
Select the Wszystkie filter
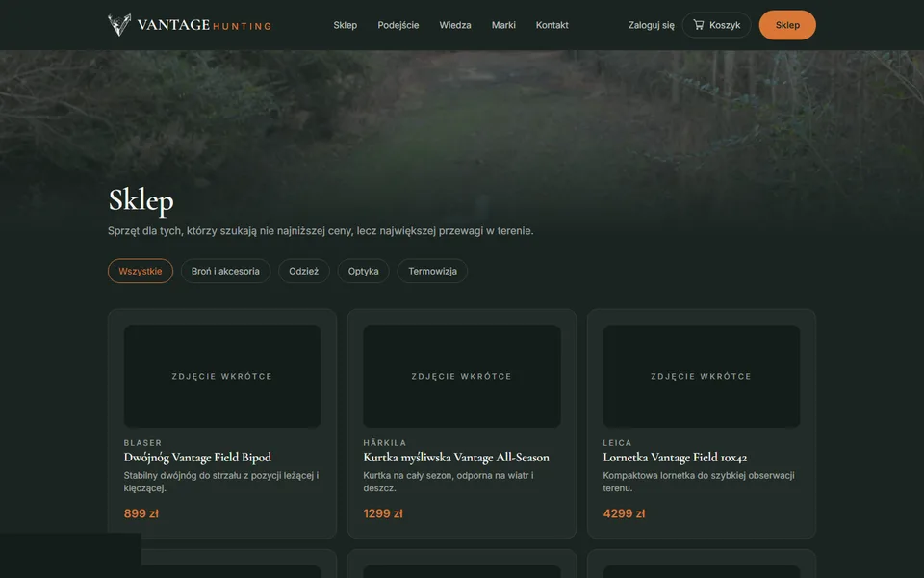[x=141, y=272]
